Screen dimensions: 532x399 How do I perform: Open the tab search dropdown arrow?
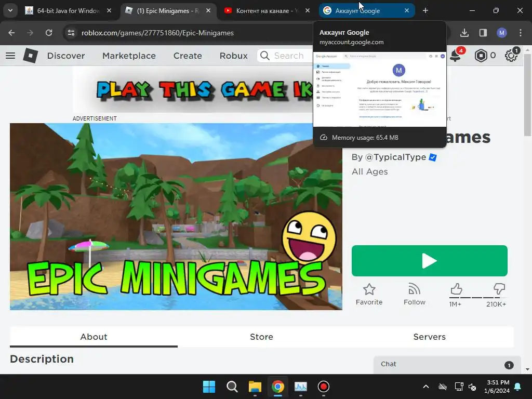(10, 10)
